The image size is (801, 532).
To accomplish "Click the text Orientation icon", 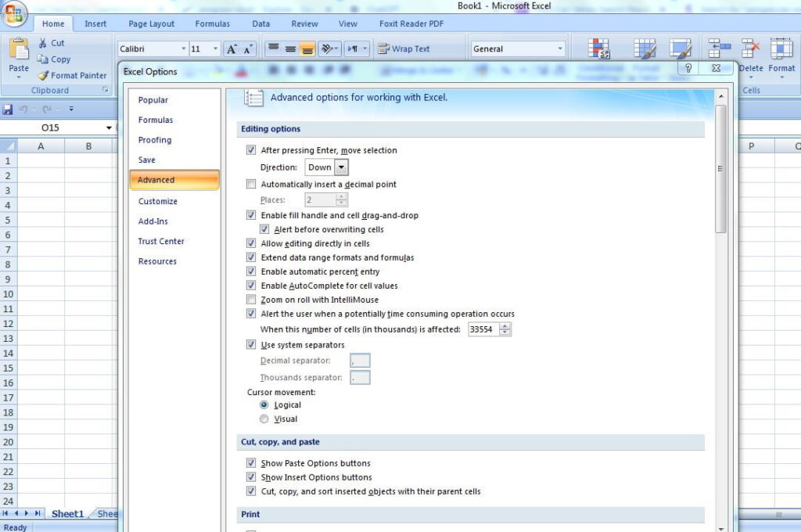I will [x=329, y=49].
